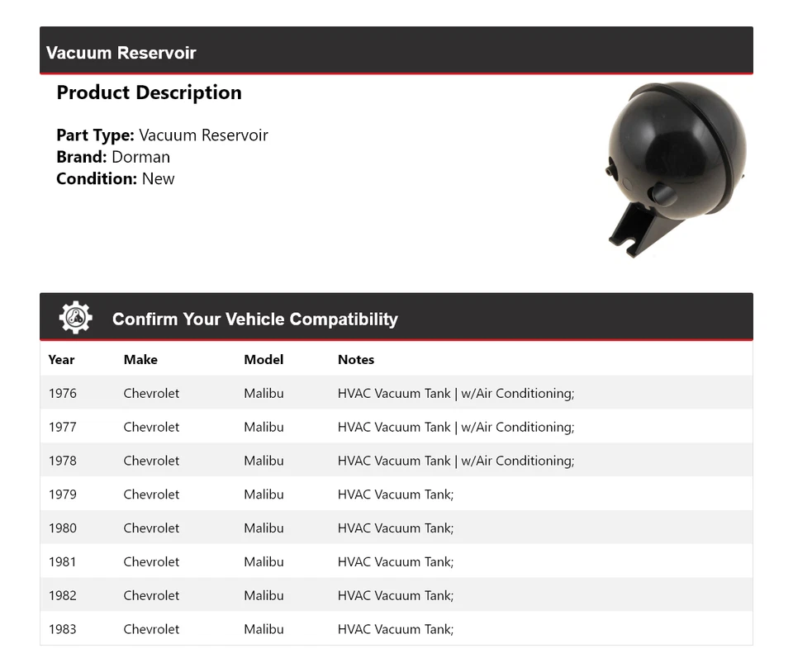Click Malibu in the 1981 row
Image resolution: width=793 pixels, height=672 pixels.
click(x=264, y=562)
